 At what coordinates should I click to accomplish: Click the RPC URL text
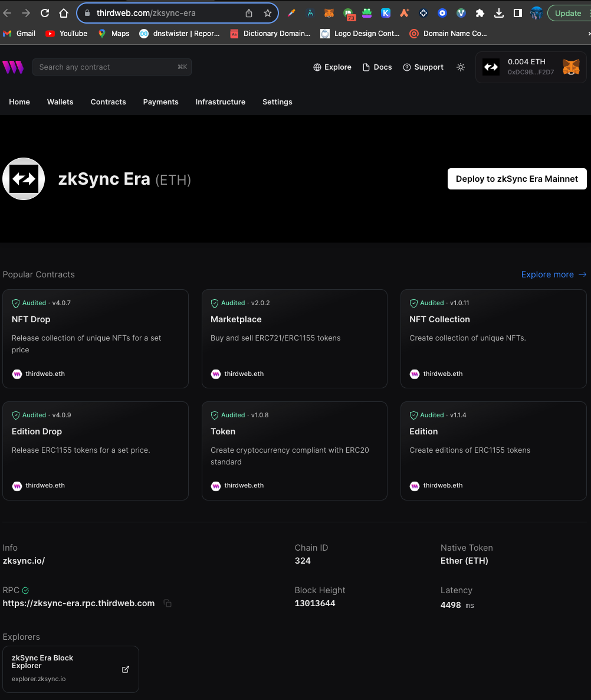pos(78,603)
